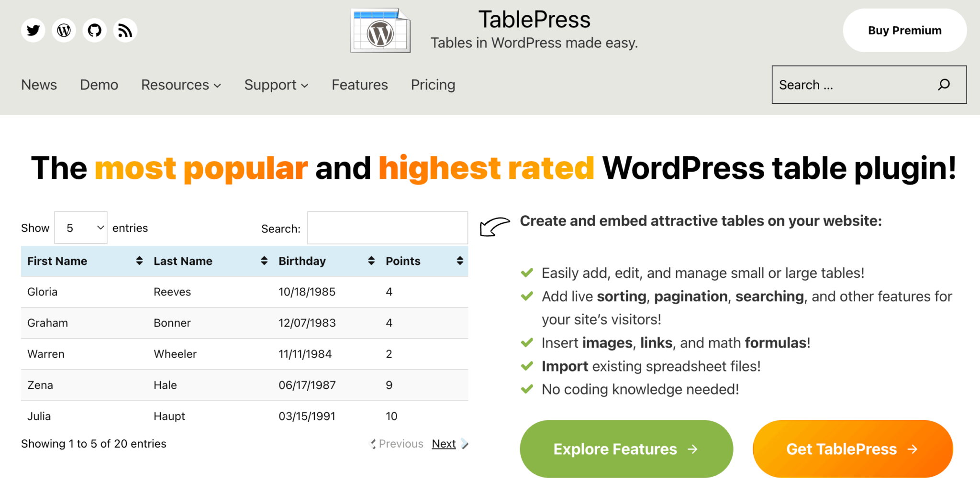
Task: Click inside the table Search field
Action: [387, 228]
